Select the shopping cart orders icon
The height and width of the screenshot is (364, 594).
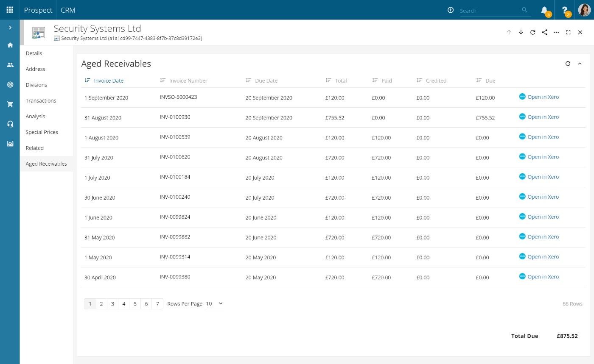point(10,104)
